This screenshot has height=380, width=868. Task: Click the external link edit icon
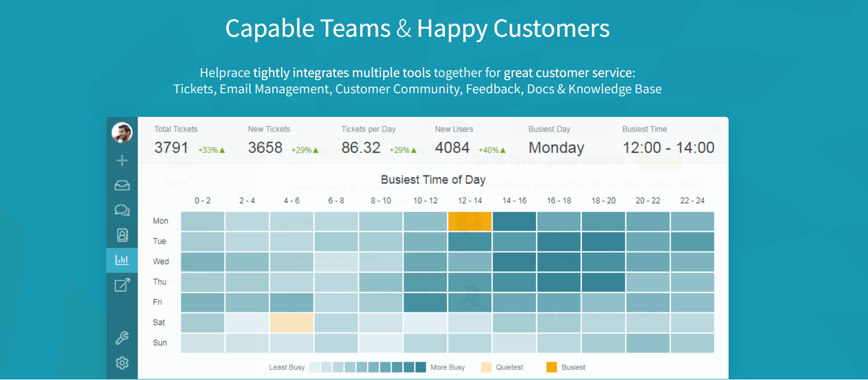point(122,285)
